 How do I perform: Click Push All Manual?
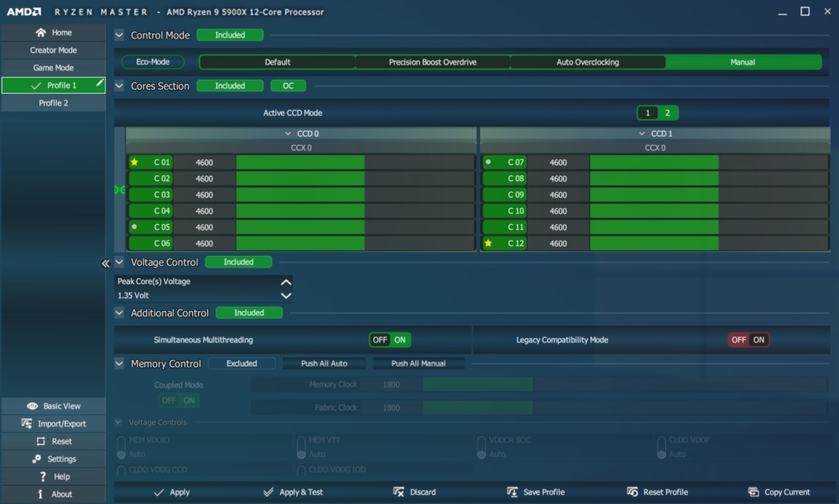[419, 363]
